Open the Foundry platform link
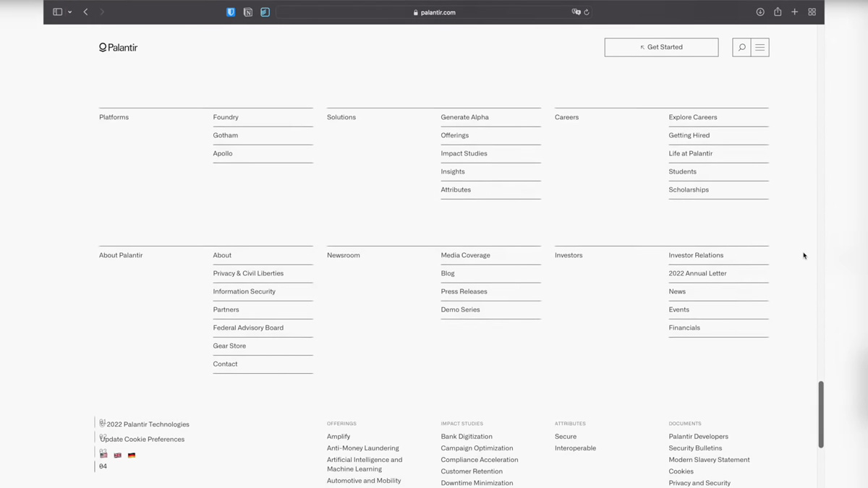The image size is (868, 488). pyautogui.click(x=226, y=117)
